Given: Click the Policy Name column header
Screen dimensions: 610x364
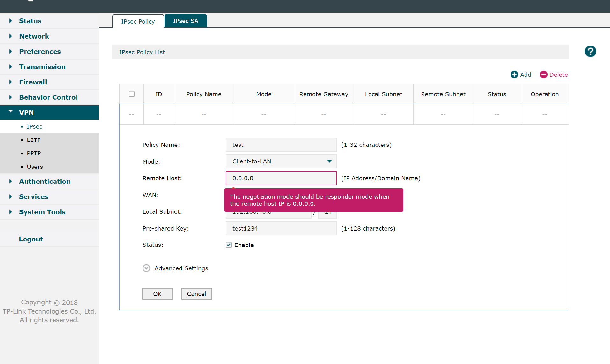Looking at the screenshot, I should pos(204,94).
